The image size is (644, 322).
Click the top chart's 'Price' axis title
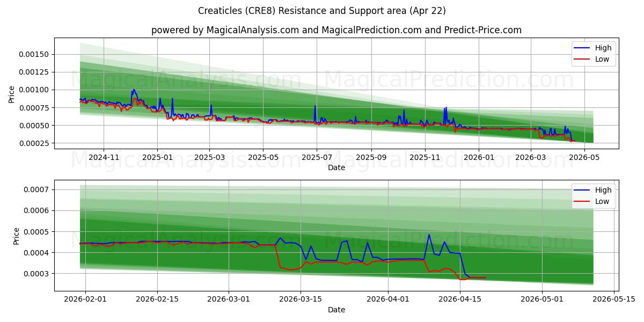[x=12, y=94]
